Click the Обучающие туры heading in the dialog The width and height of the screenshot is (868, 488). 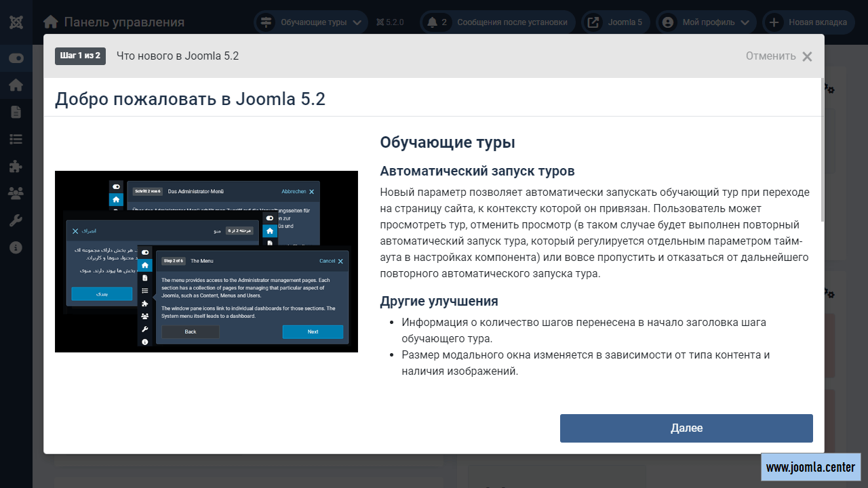click(448, 142)
